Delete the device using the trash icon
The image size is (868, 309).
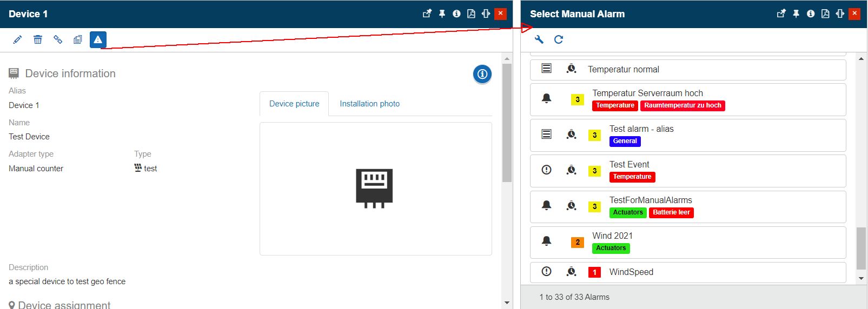[x=38, y=39]
